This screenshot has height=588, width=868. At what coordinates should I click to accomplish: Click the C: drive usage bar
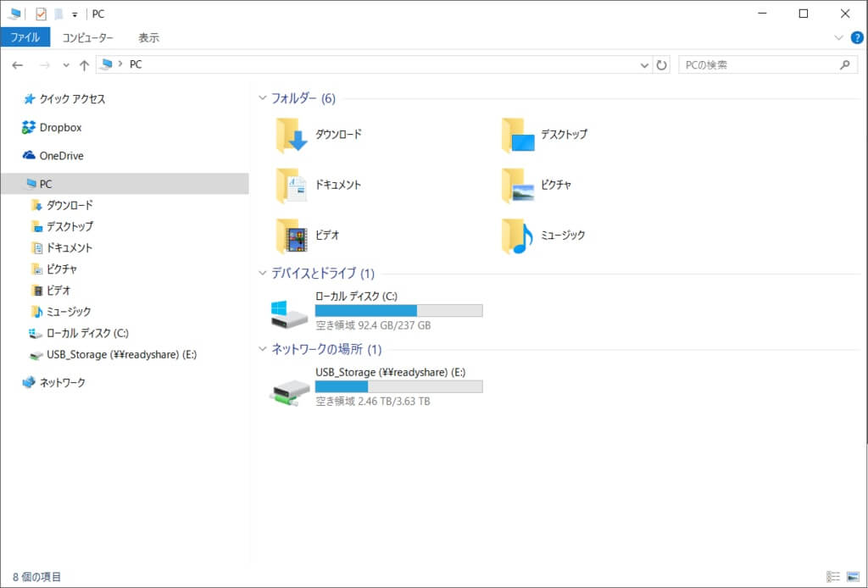(x=398, y=310)
